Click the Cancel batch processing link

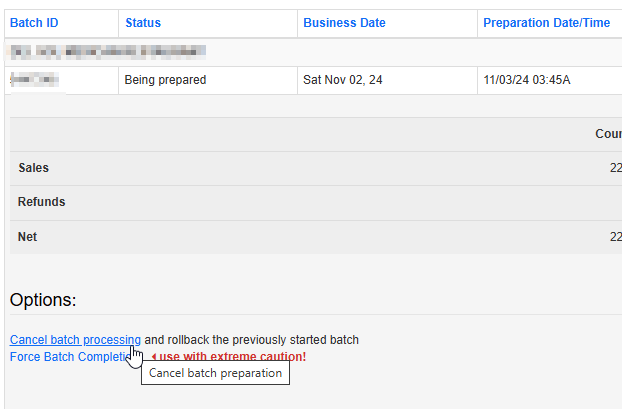point(75,340)
